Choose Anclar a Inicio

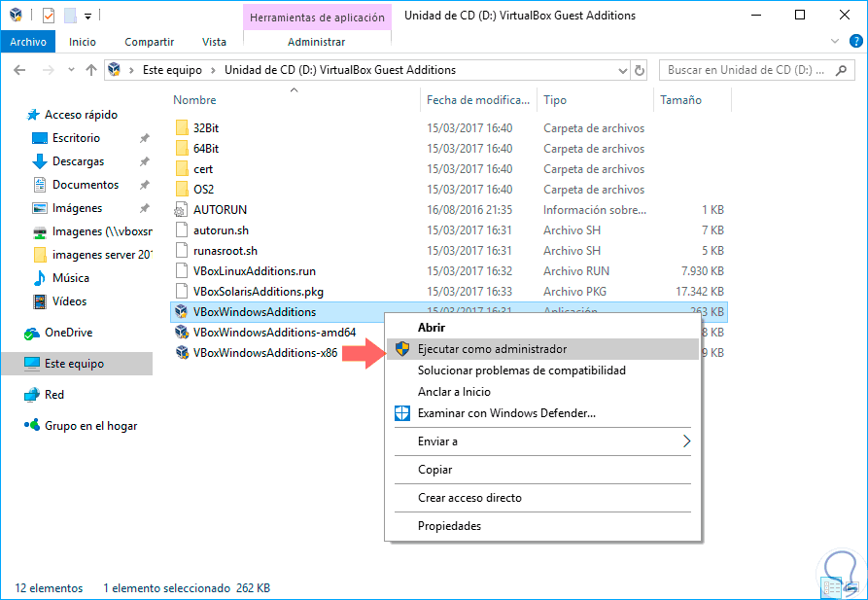pyautogui.click(x=542, y=392)
